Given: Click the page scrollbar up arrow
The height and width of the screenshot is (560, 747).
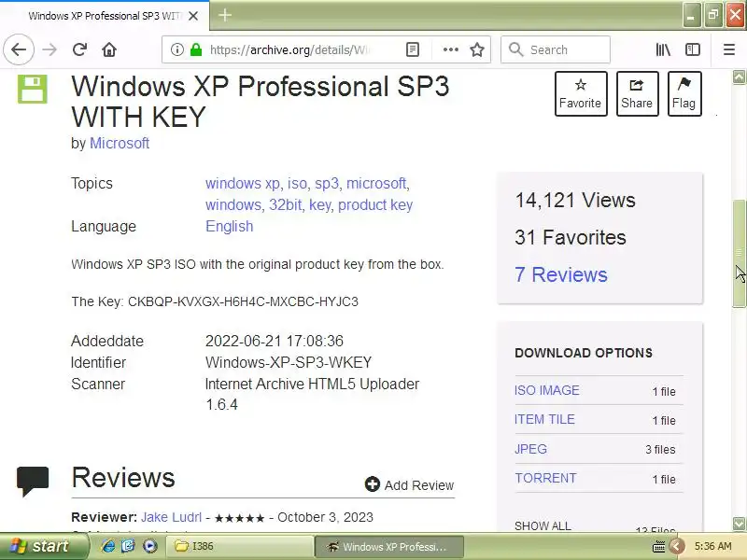Looking at the screenshot, I should pos(739,77).
